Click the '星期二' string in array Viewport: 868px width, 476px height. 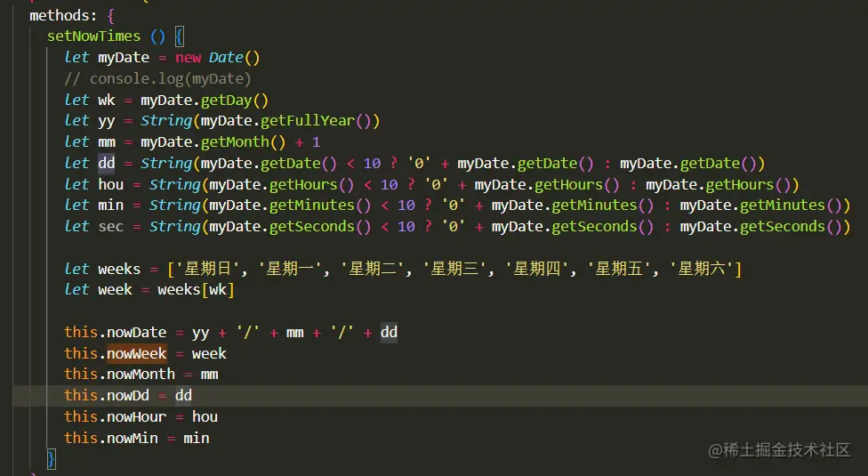click(373, 269)
